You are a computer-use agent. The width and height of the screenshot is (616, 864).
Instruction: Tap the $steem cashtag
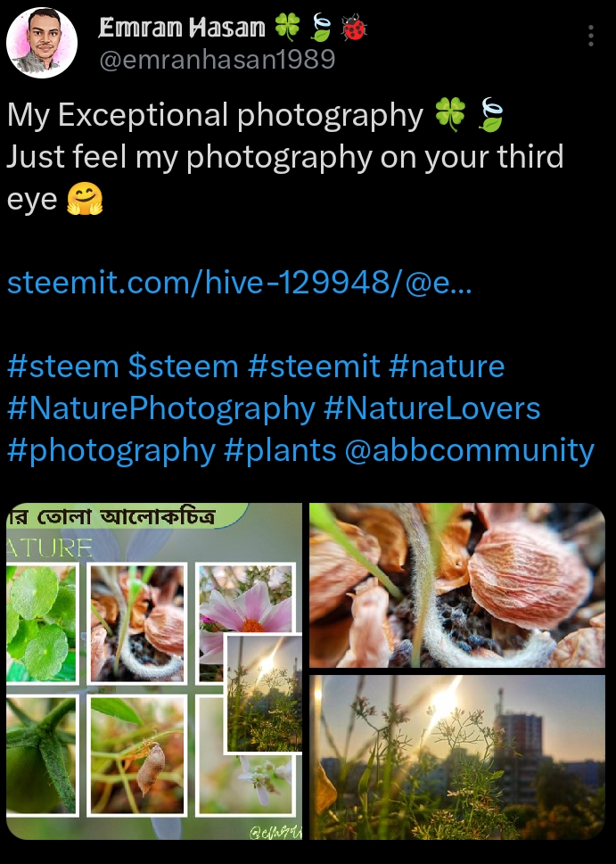(x=184, y=366)
